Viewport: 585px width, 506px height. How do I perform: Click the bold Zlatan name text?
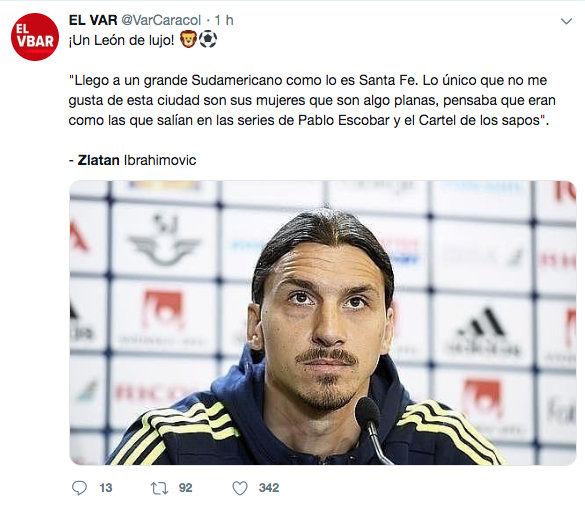(98, 160)
